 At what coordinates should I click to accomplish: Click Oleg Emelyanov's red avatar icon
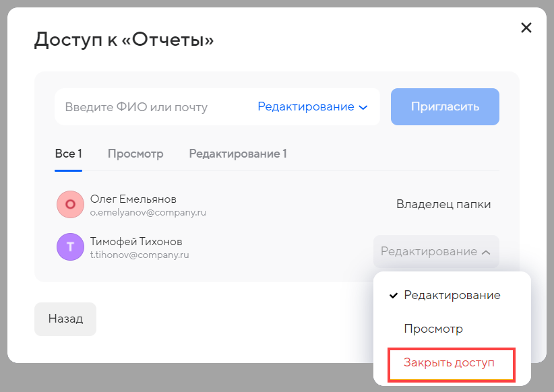pyautogui.click(x=69, y=205)
